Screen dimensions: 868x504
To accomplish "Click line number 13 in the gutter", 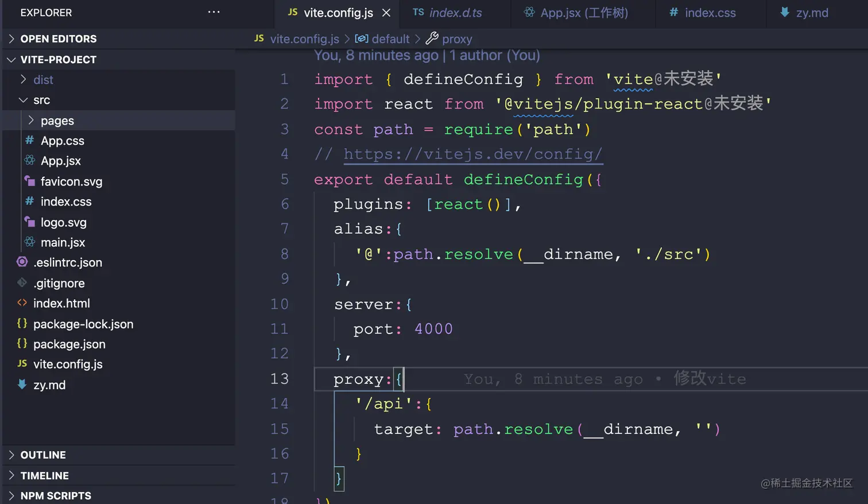I will [280, 379].
